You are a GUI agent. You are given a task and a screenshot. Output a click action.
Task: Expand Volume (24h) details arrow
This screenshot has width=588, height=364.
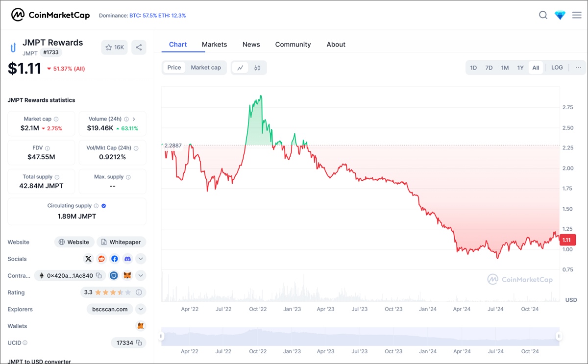tap(134, 119)
